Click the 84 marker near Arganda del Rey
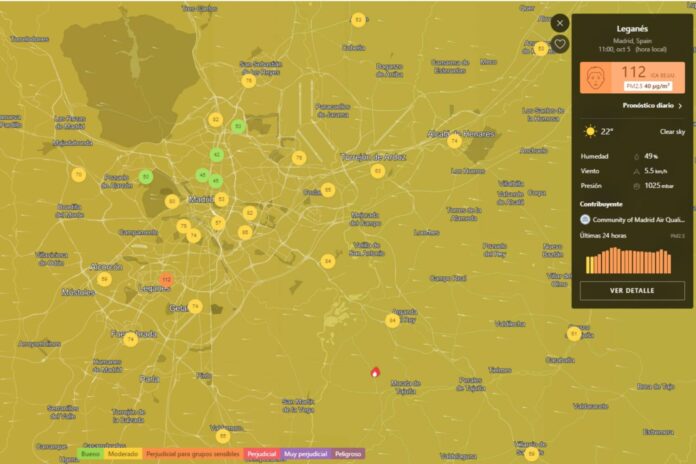 tap(392, 320)
